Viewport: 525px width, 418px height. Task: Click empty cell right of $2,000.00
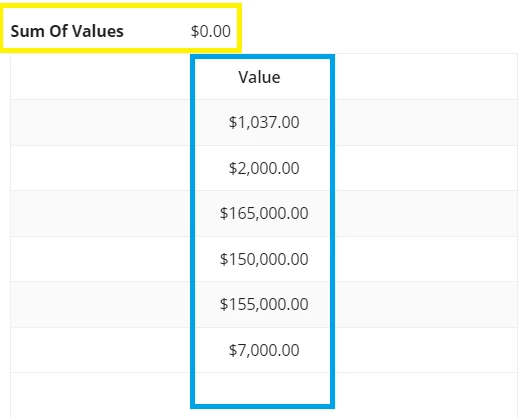426,168
